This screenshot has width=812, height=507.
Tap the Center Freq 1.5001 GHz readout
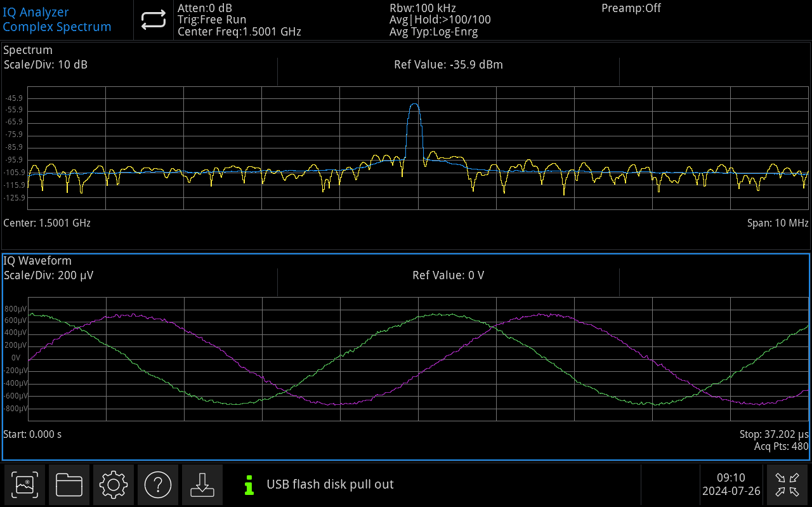tap(239, 32)
